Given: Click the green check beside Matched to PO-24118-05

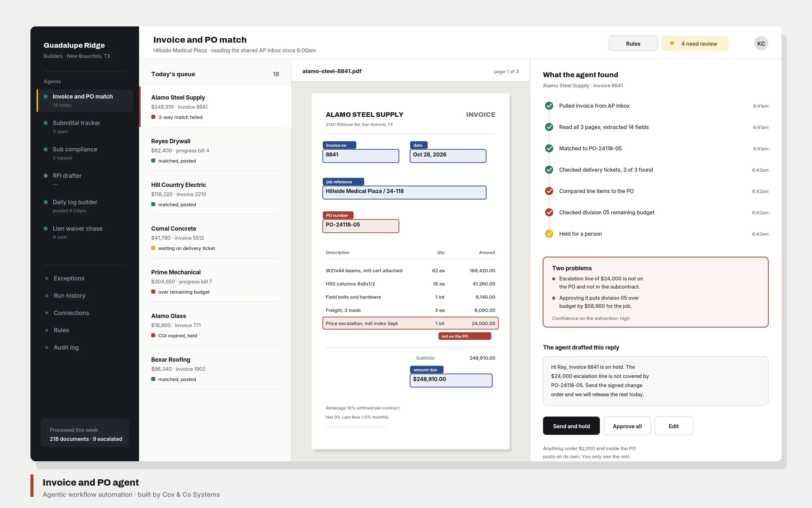Looking at the screenshot, I should (x=549, y=149).
